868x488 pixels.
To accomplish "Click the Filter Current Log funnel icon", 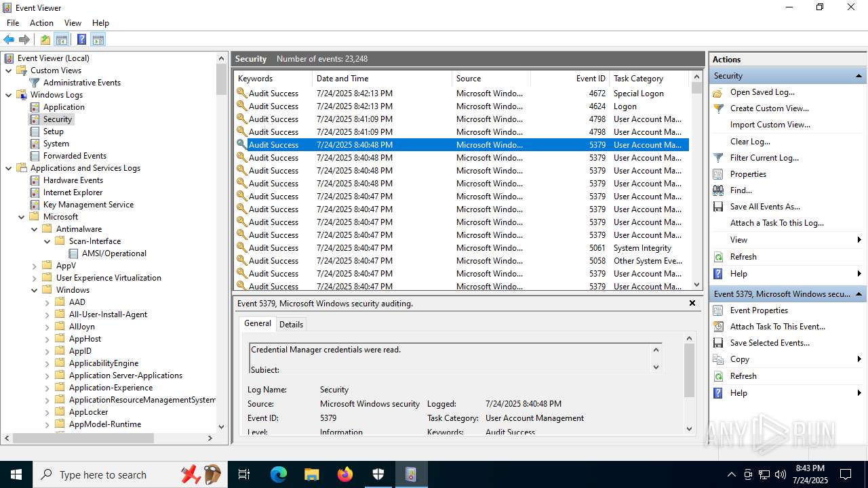I will pyautogui.click(x=718, y=158).
